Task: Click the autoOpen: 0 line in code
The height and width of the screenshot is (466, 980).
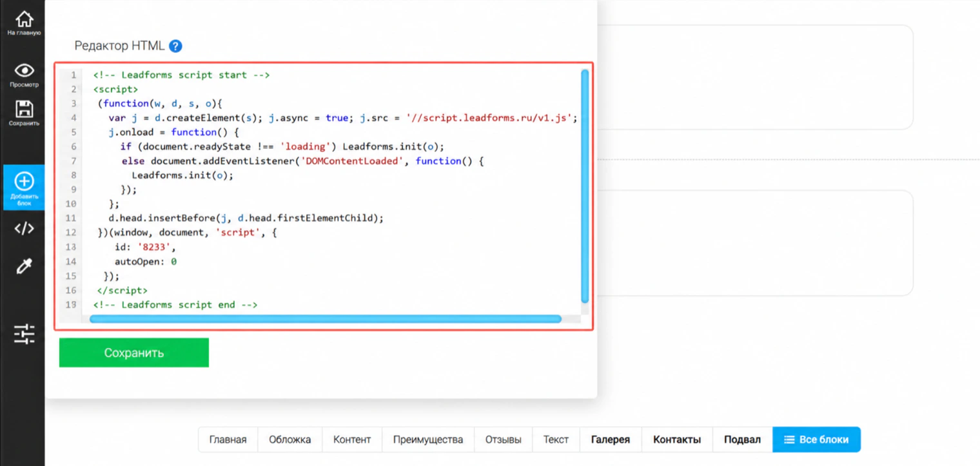Action: [x=146, y=262]
